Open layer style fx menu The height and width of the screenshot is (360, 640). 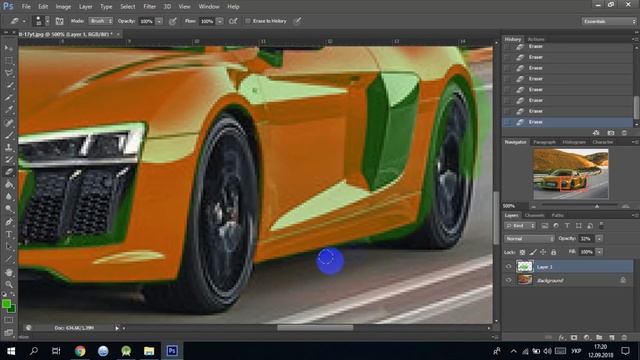tap(562, 338)
